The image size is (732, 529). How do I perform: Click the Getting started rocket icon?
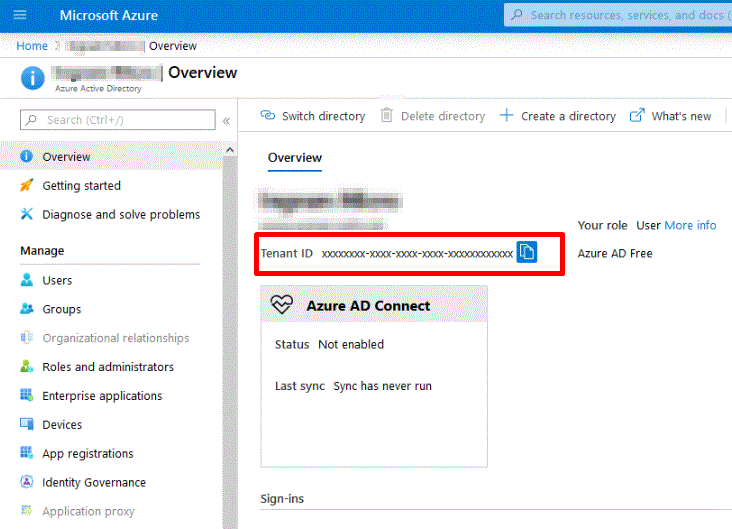(27, 185)
